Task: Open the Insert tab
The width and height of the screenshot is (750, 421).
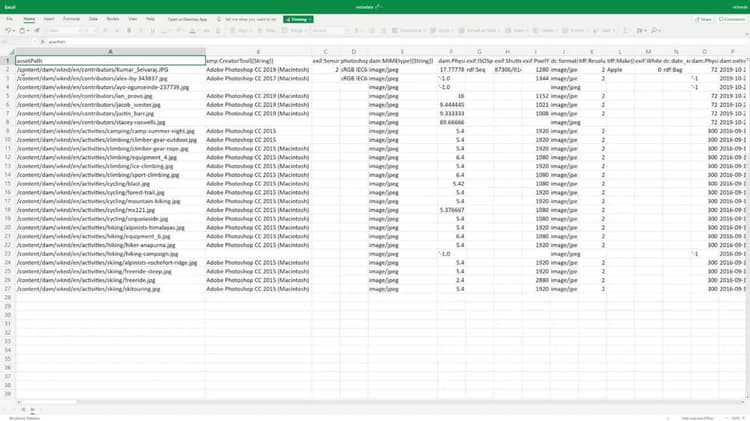Action: [x=49, y=19]
